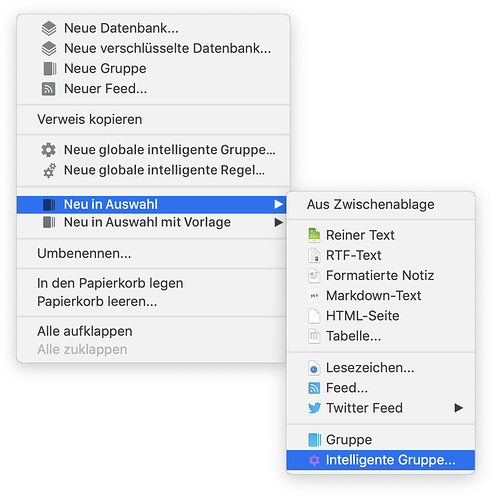The height and width of the screenshot is (500, 497).
Task: Click the Twitter bird icon
Action: pos(314,408)
